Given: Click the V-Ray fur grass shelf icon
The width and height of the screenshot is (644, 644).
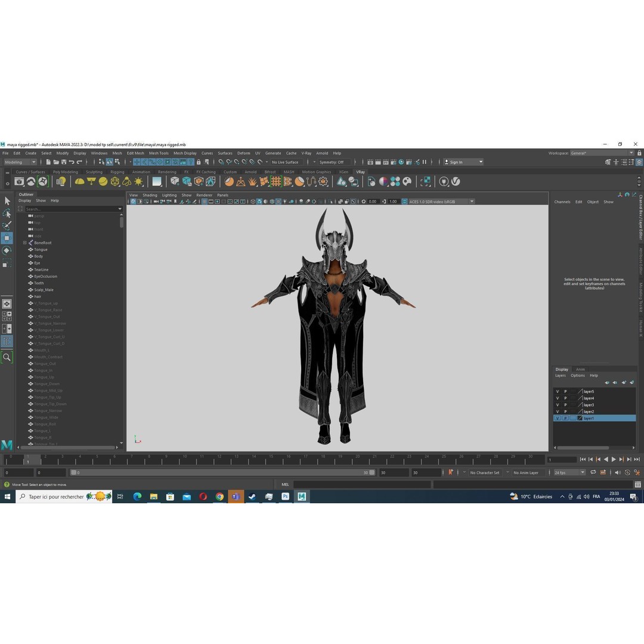Looking at the screenshot, I should [x=253, y=181].
